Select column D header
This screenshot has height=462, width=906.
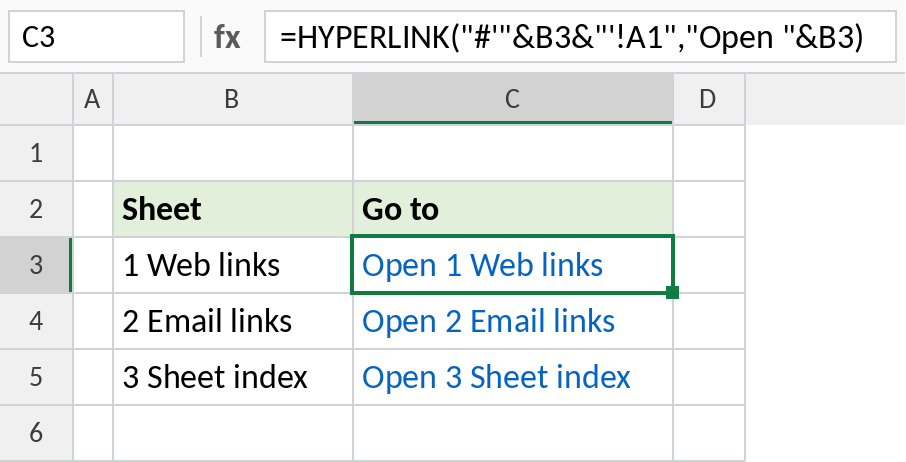point(708,99)
